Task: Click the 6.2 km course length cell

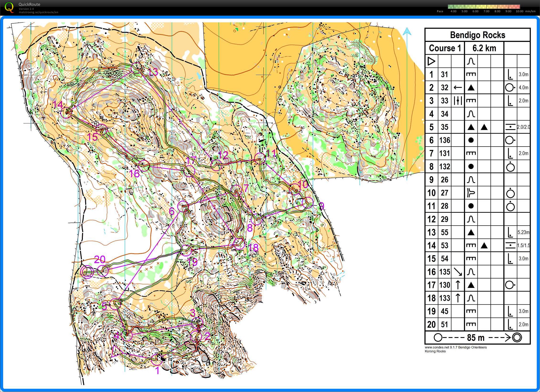Action: click(484, 48)
